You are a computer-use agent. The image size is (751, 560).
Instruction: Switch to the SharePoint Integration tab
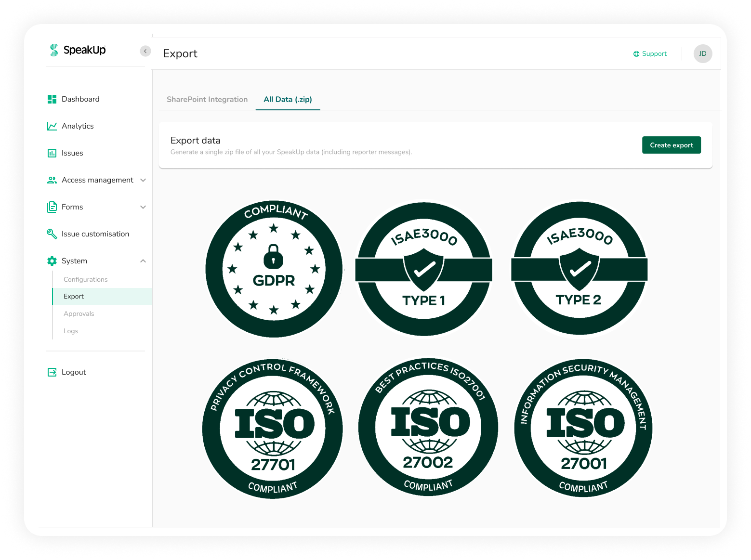(207, 99)
